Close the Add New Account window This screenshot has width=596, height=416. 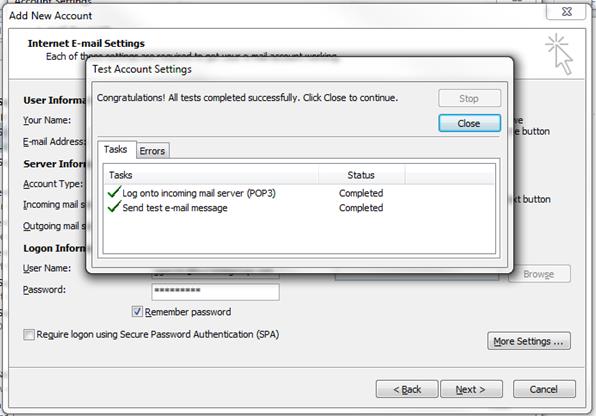[x=567, y=11]
